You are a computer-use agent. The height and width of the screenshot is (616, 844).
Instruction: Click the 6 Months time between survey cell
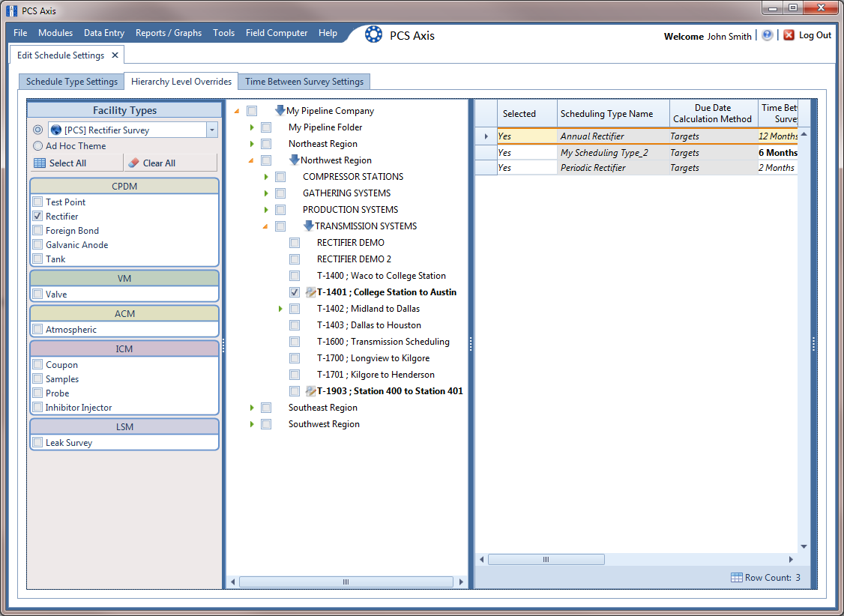[x=777, y=153]
